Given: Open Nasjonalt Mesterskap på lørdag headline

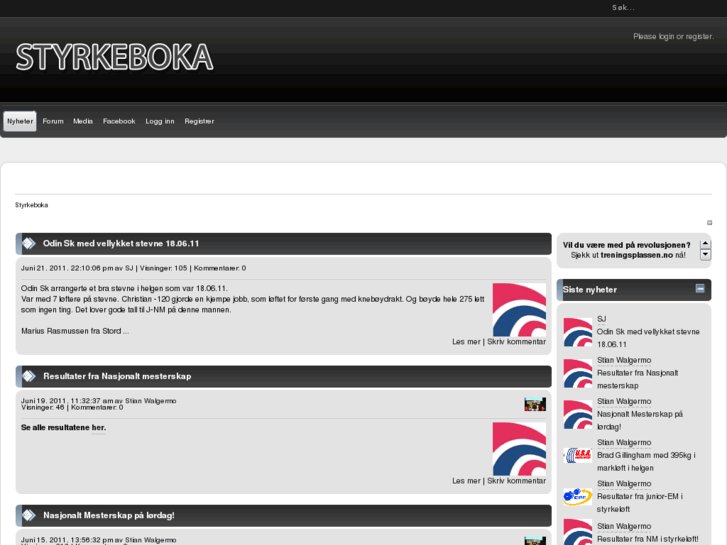Looking at the screenshot, I should click(x=109, y=515).
